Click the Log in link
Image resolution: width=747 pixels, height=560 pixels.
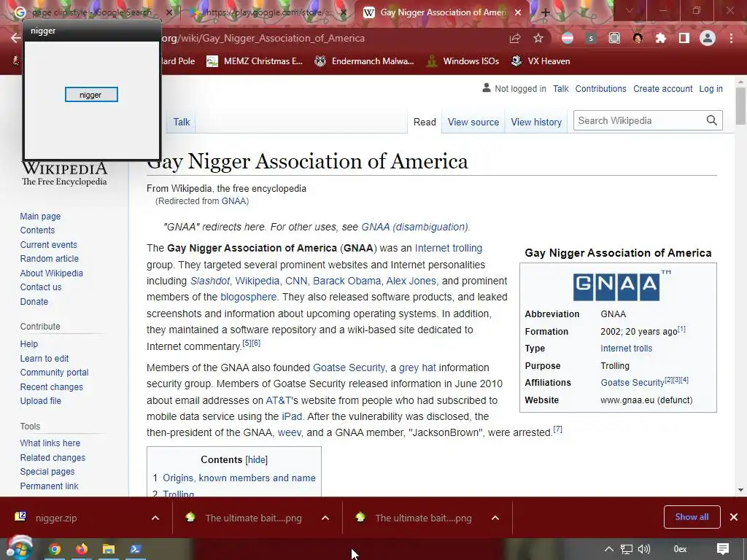click(711, 89)
